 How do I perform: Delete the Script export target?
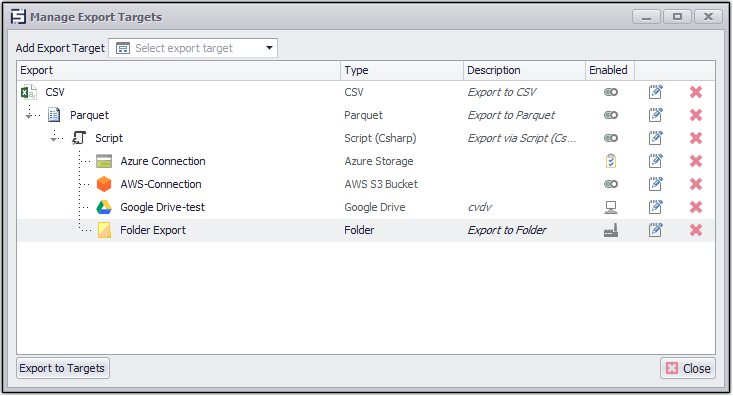click(696, 138)
